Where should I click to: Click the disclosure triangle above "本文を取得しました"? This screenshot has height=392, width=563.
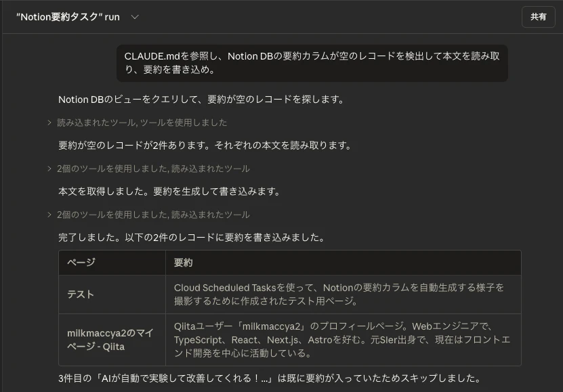pyautogui.click(x=48, y=169)
